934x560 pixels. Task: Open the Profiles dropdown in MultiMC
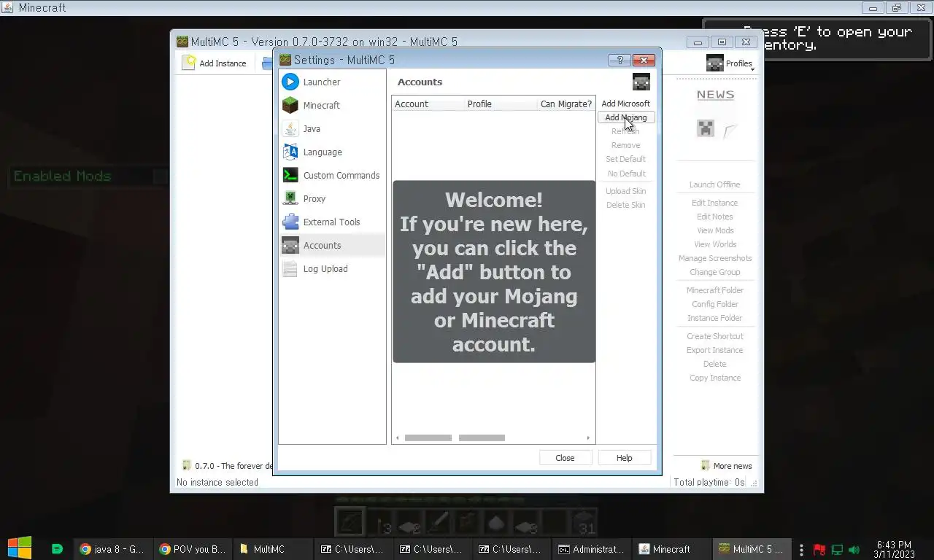coord(730,63)
